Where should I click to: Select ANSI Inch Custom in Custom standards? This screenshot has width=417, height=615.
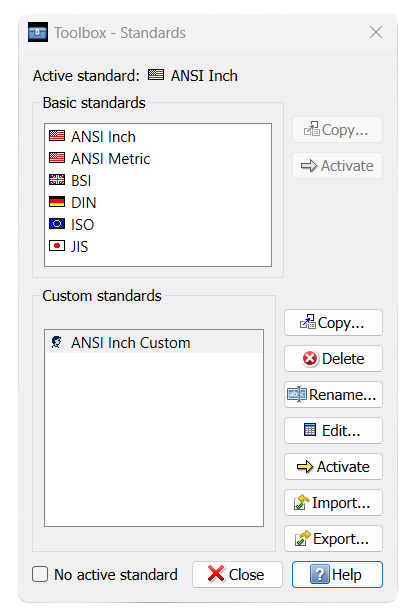coord(154,342)
